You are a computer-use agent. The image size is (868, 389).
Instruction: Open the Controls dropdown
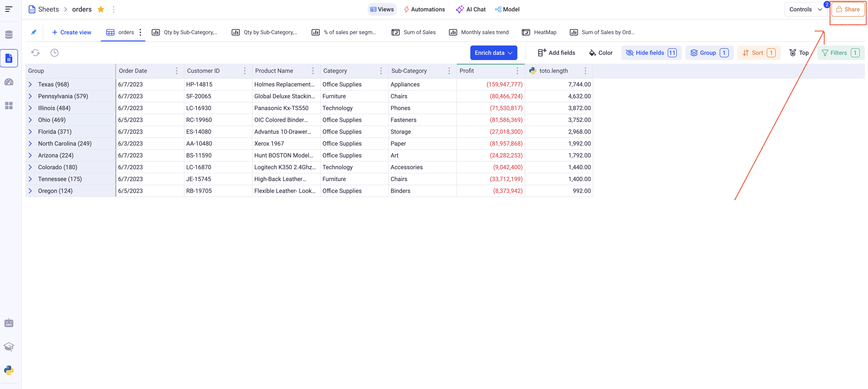coord(805,10)
